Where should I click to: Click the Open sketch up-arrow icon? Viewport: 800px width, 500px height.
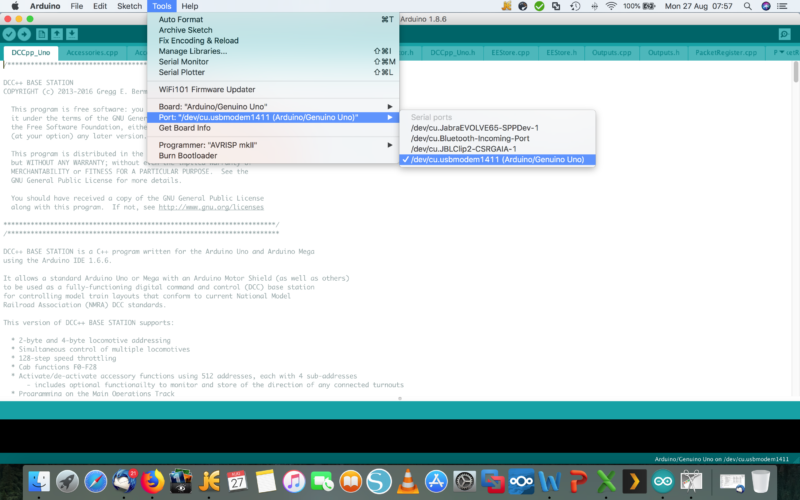click(x=57, y=34)
